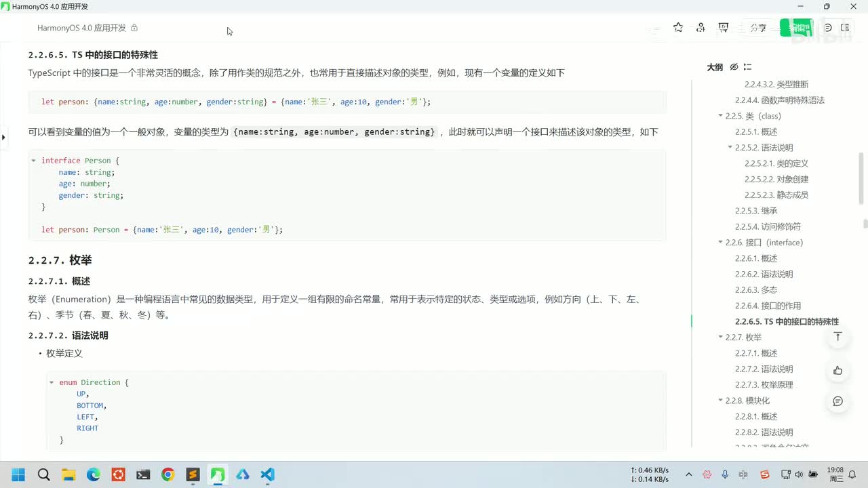Go to 2.2.6.2. 语法说明 in outline
The image size is (868, 488).
tap(764, 274)
